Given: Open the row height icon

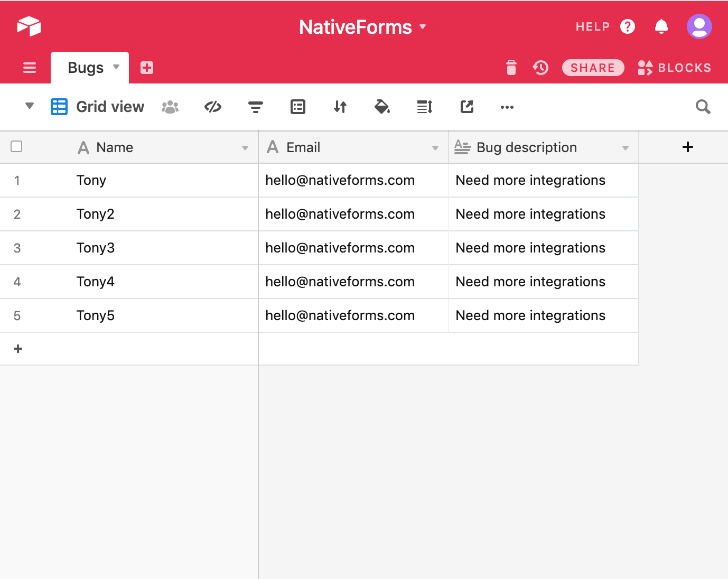Looking at the screenshot, I should 425,107.
